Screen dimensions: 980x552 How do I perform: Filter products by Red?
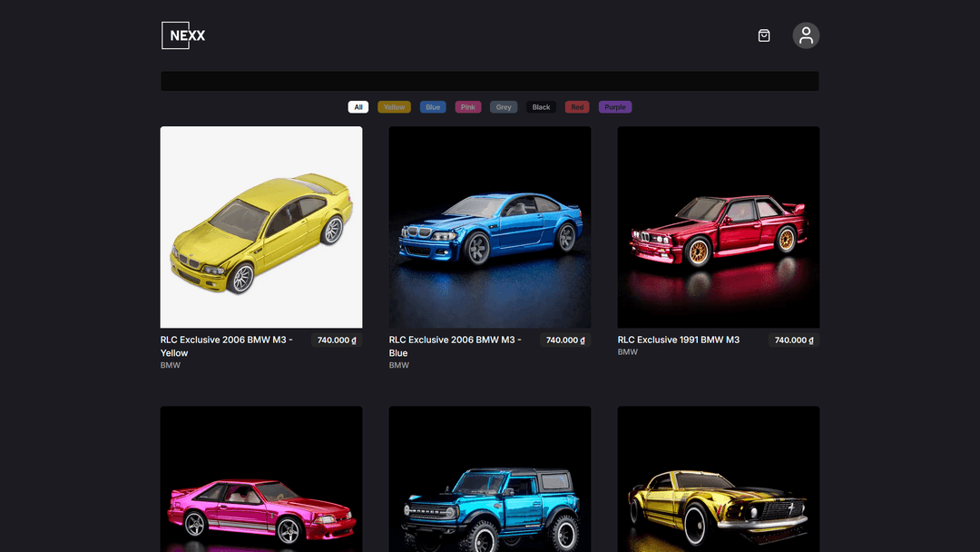pos(577,107)
